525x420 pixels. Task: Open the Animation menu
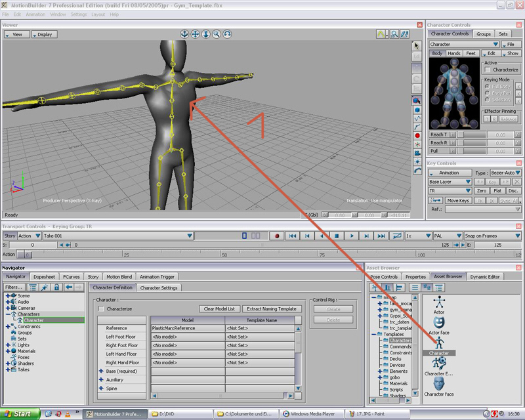point(35,14)
